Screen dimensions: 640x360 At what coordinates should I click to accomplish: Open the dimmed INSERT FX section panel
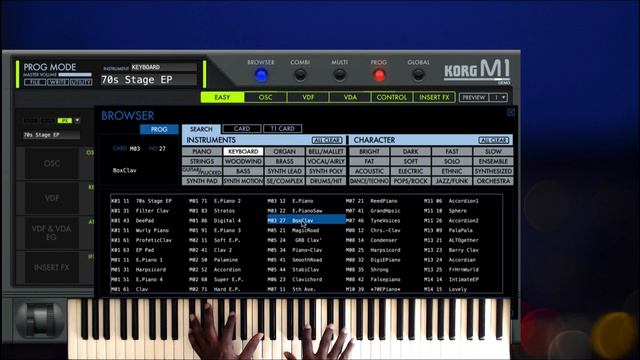[52, 267]
